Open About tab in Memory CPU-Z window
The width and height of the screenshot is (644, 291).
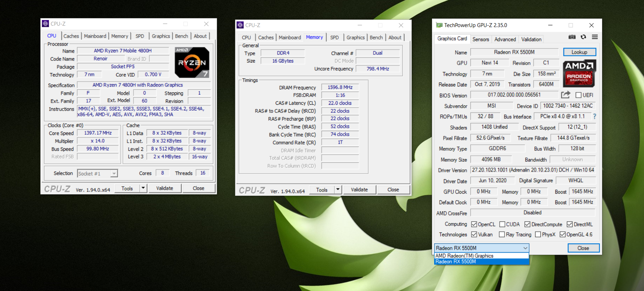coord(395,38)
